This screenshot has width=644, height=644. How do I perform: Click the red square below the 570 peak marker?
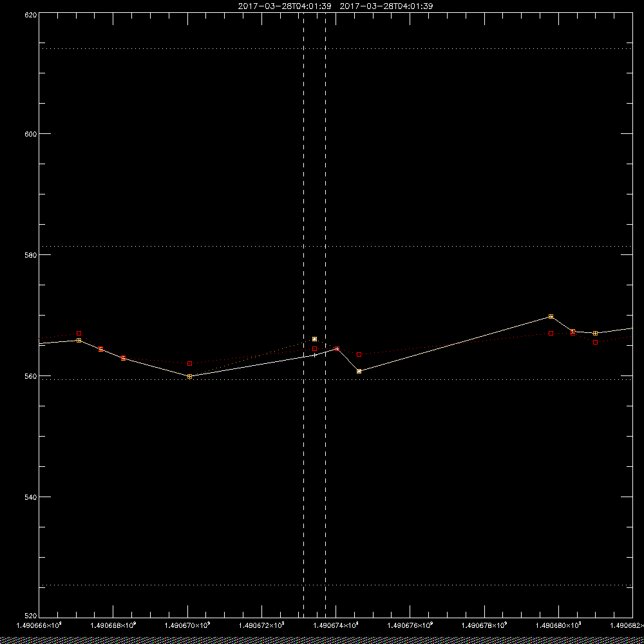(551, 333)
